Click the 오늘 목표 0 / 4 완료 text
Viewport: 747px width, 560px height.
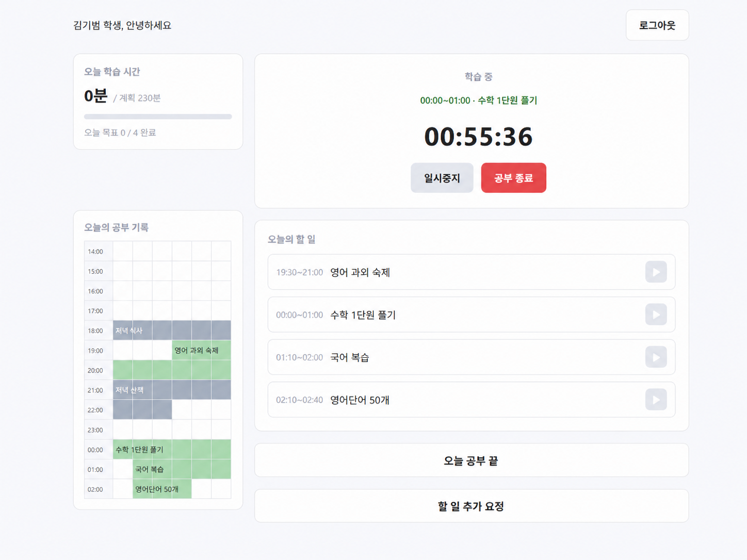coord(120,133)
